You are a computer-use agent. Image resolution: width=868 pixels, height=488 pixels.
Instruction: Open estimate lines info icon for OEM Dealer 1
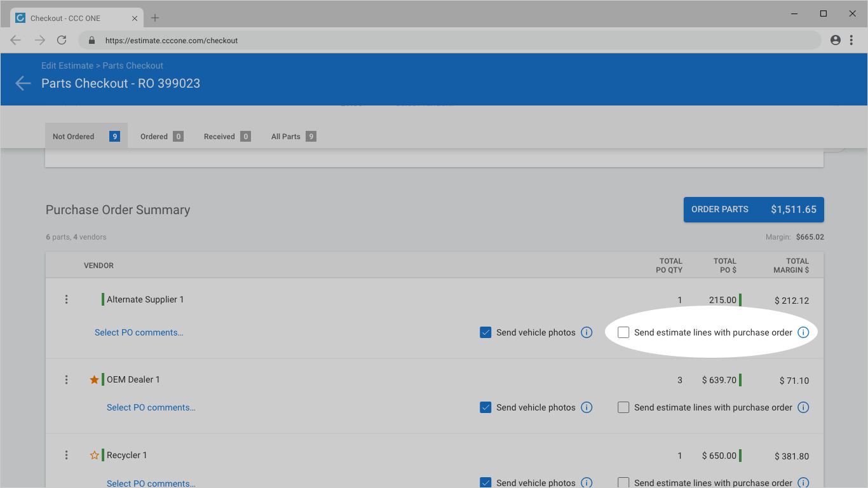(x=803, y=407)
